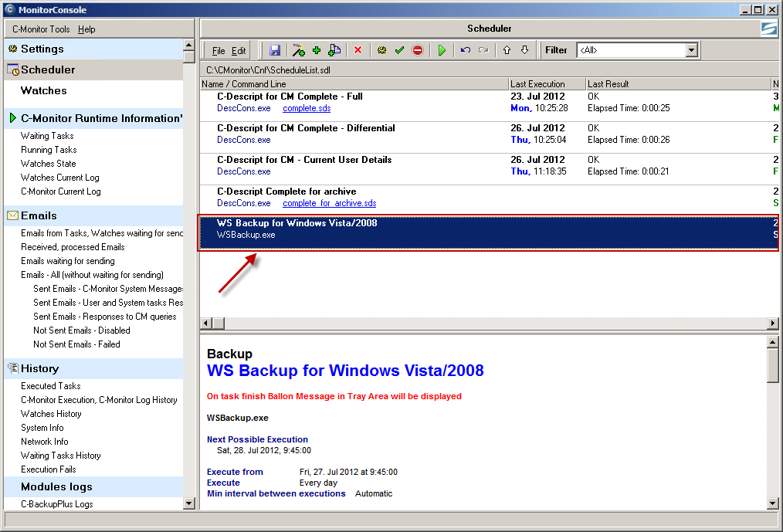Move selected task down with arrow icon

[x=524, y=50]
